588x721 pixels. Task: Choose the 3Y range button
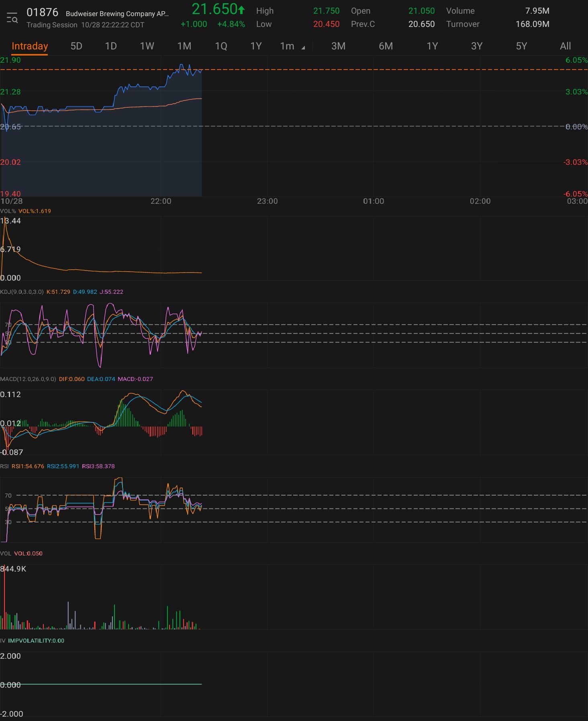point(477,46)
